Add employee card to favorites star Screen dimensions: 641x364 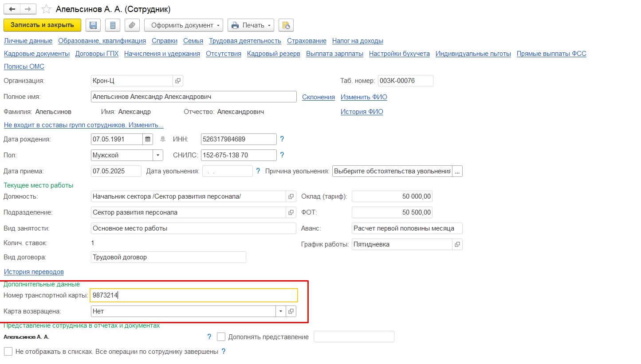(x=46, y=9)
